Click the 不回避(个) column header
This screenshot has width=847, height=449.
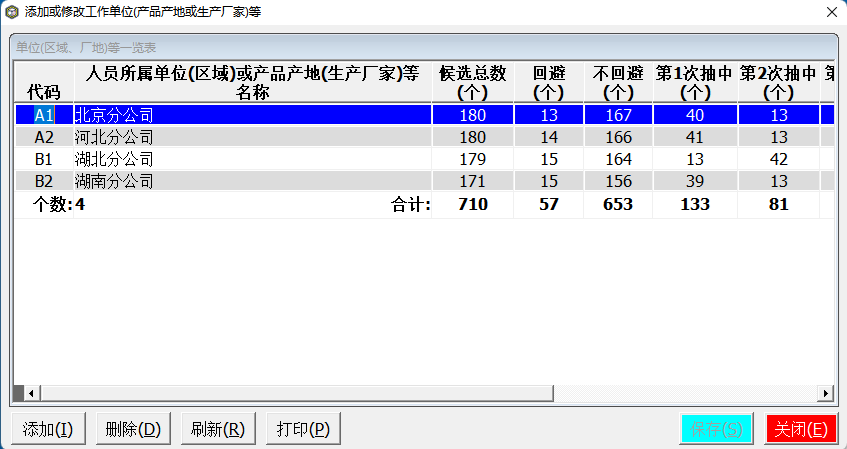619,82
